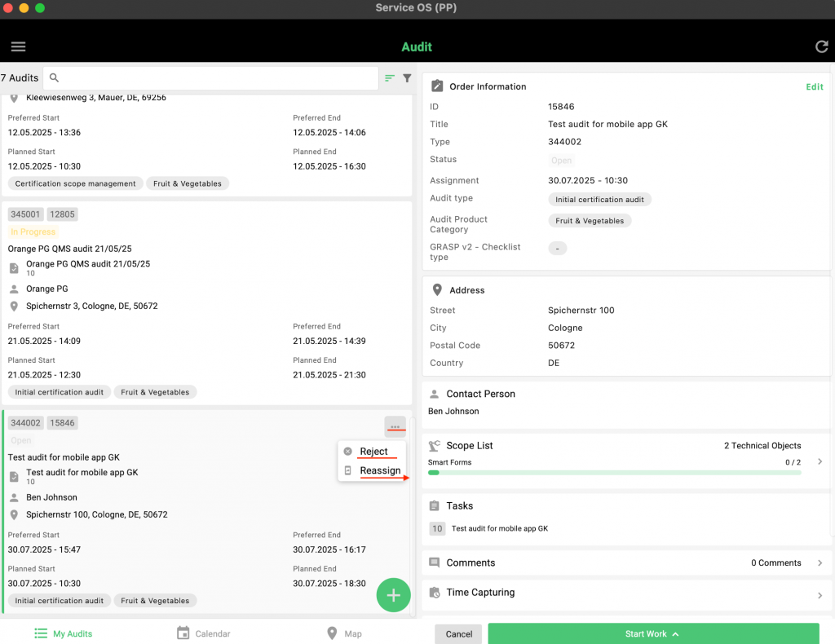Open the three-dot menu on audit 15846

click(395, 426)
